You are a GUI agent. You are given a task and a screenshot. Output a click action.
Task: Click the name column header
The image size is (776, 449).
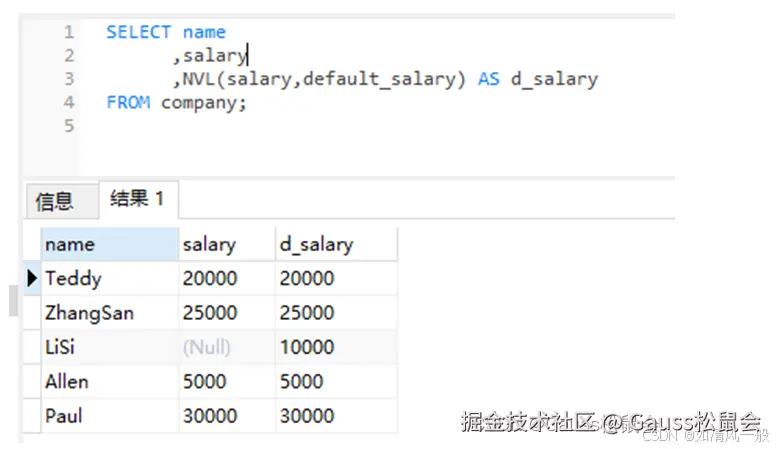[110, 244]
